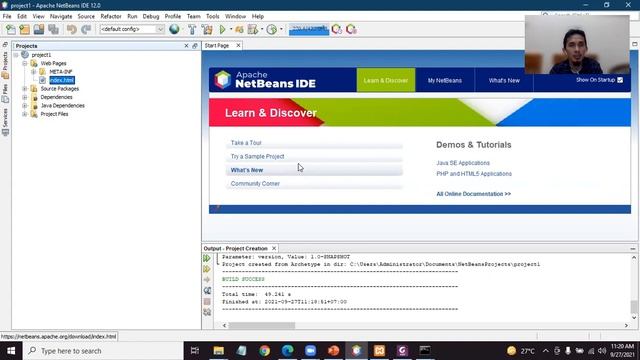
Task: Open the default config combo box
Action: click(x=132, y=29)
